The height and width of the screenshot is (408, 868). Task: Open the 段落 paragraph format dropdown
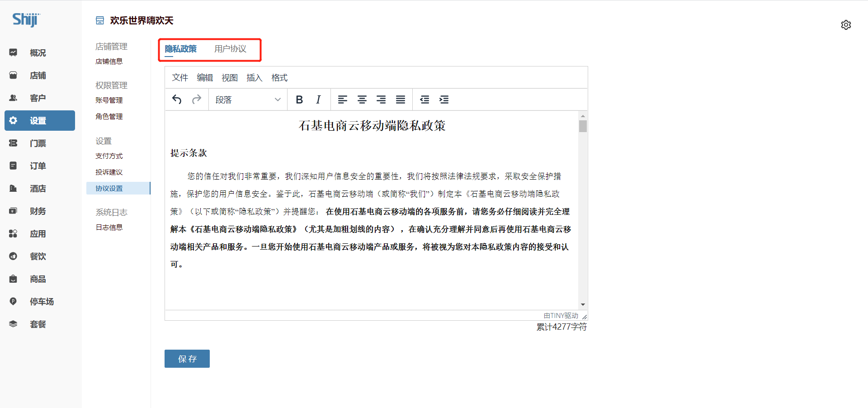[248, 100]
